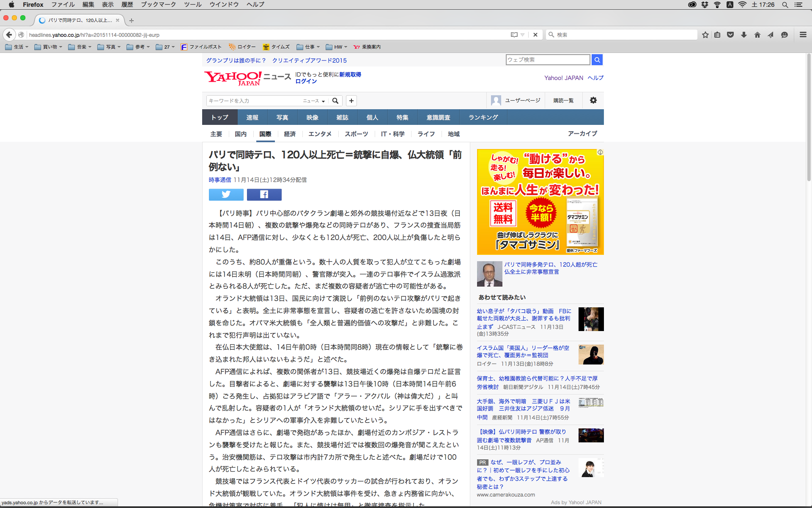Viewport: 812px width, 508px height.
Task: Click the ログイン link
Action: click(x=306, y=81)
